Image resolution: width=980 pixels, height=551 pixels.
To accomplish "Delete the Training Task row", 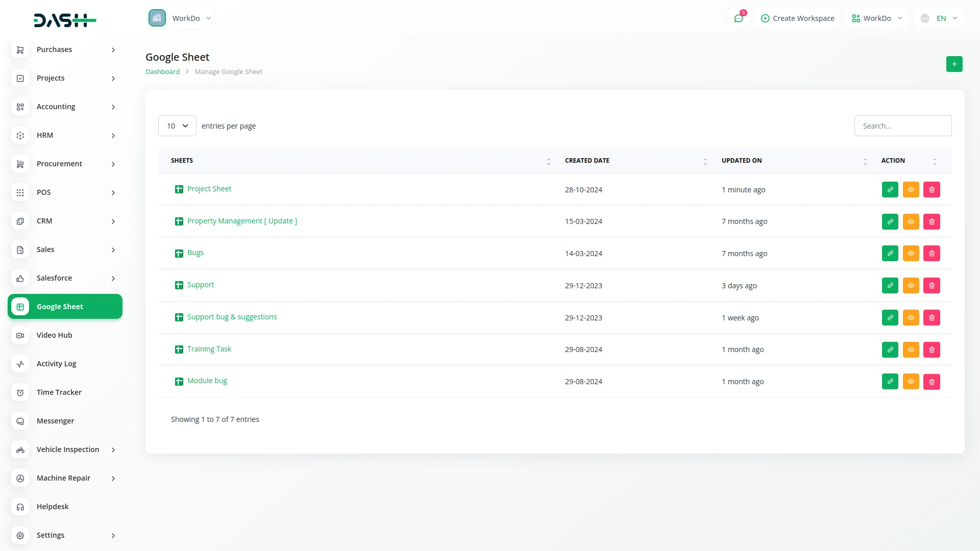I will (x=932, y=350).
